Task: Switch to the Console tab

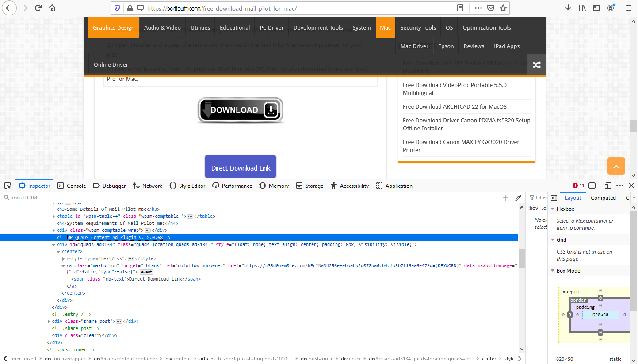Action: pyautogui.click(x=71, y=186)
